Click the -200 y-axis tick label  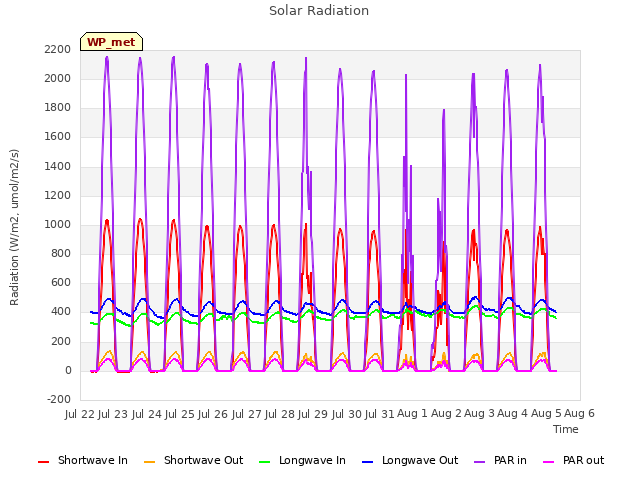coord(59,399)
